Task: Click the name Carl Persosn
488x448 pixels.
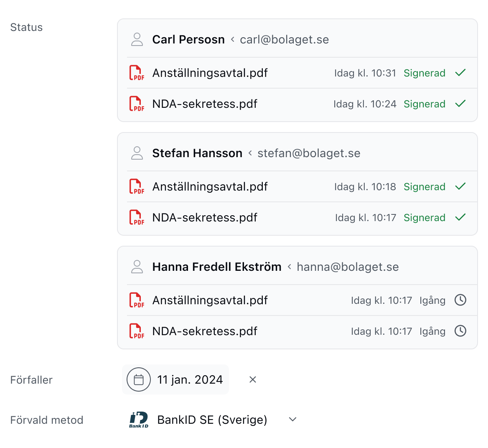Action: pyautogui.click(x=188, y=40)
